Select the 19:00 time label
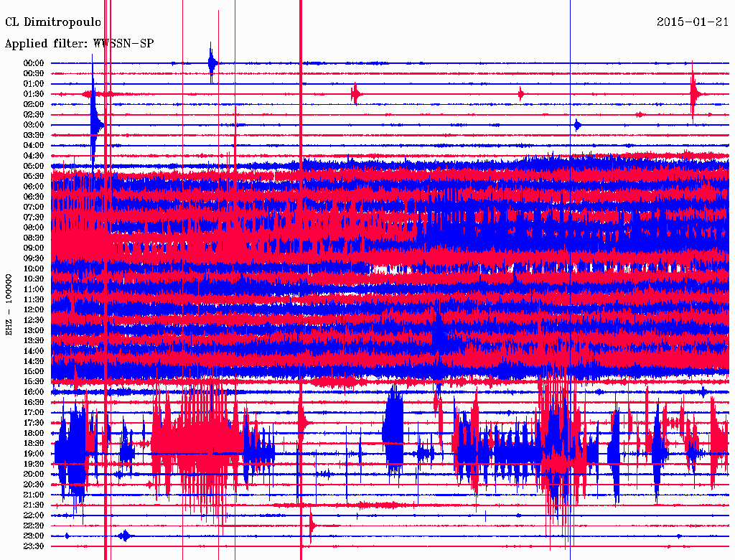735x560 pixels. (34, 454)
